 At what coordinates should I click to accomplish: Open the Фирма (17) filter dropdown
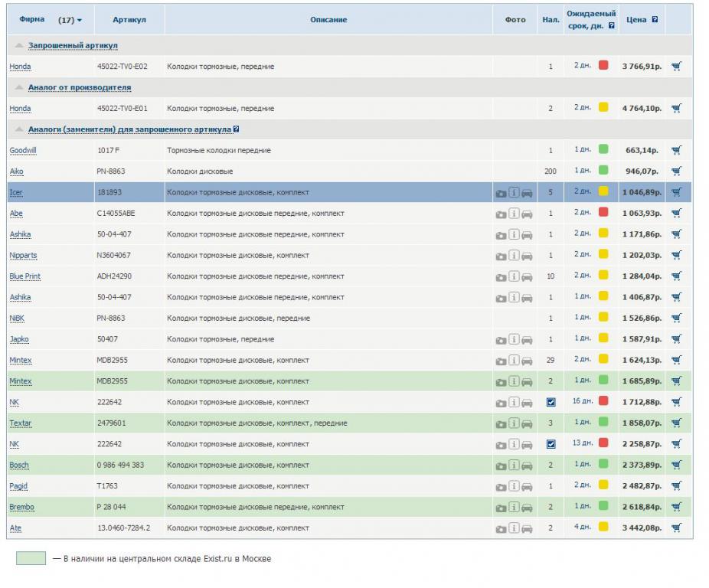[70, 20]
